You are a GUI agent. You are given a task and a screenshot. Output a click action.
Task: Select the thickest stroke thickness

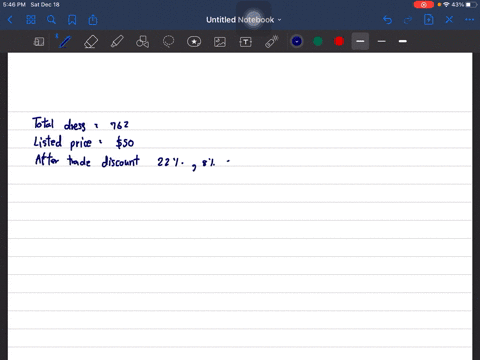(403, 41)
